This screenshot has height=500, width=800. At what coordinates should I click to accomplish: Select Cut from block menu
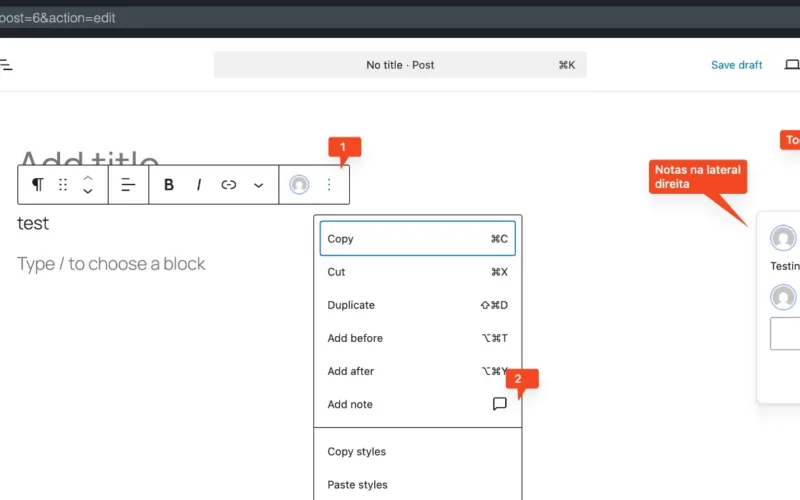[x=417, y=272]
